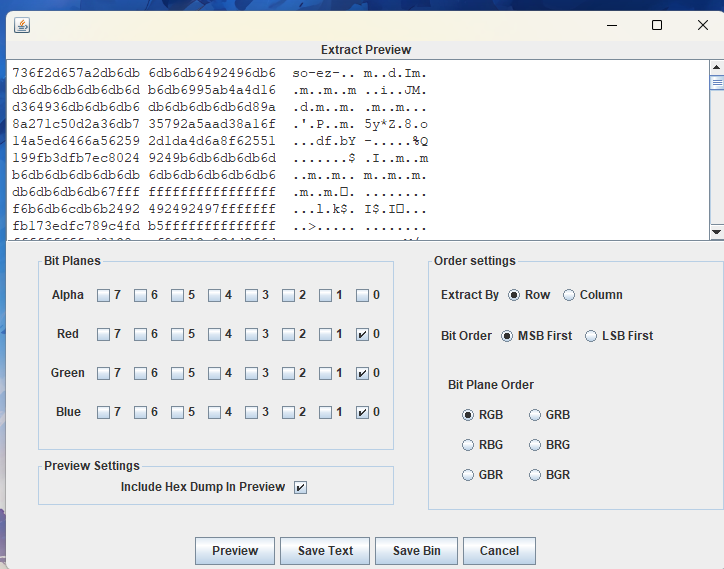724x569 pixels.
Task: Enable Red bit plane 7 checkbox
Action: point(103,334)
